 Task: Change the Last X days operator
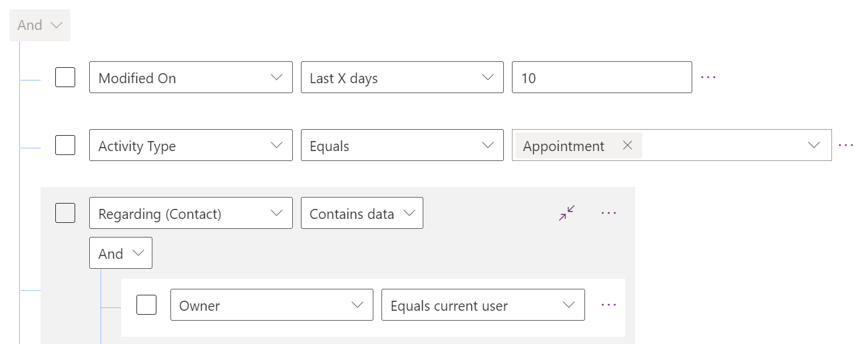[x=402, y=78]
